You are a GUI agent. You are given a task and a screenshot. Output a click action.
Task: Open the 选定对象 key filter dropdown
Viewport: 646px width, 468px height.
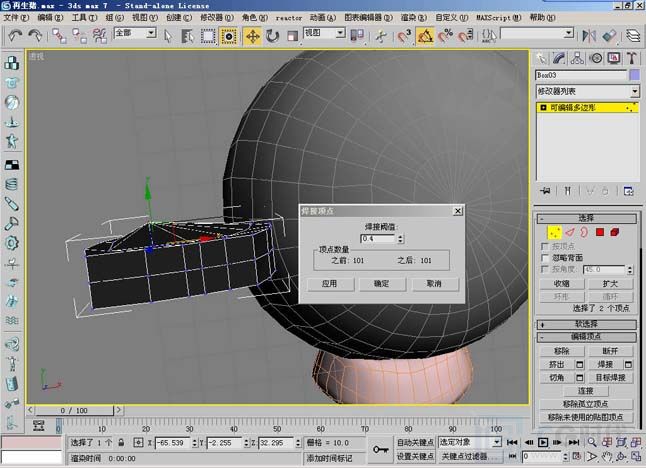coord(470,442)
